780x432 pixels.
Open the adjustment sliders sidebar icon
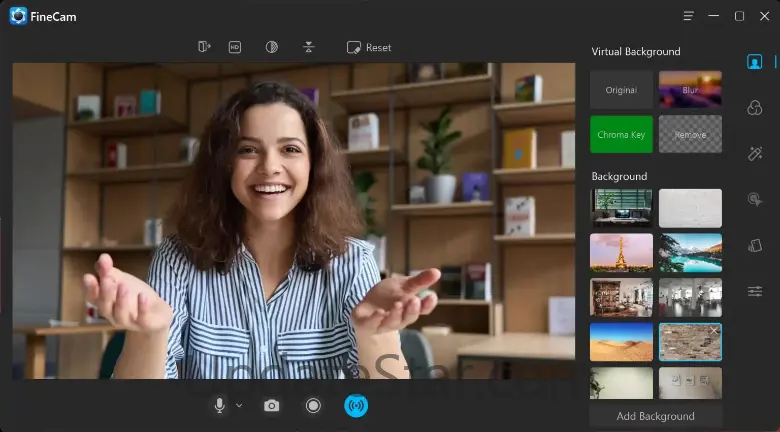[x=755, y=291]
